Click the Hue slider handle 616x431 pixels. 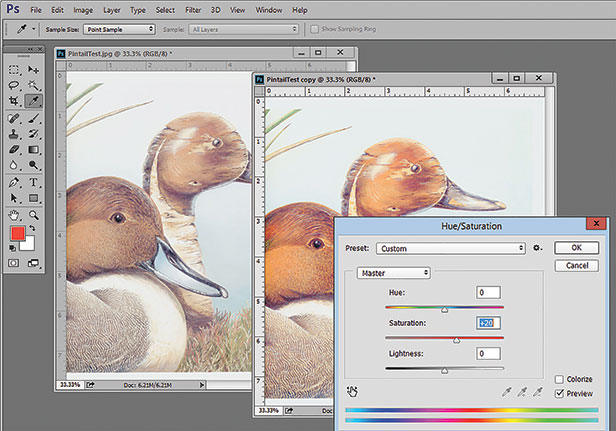click(x=444, y=310)
